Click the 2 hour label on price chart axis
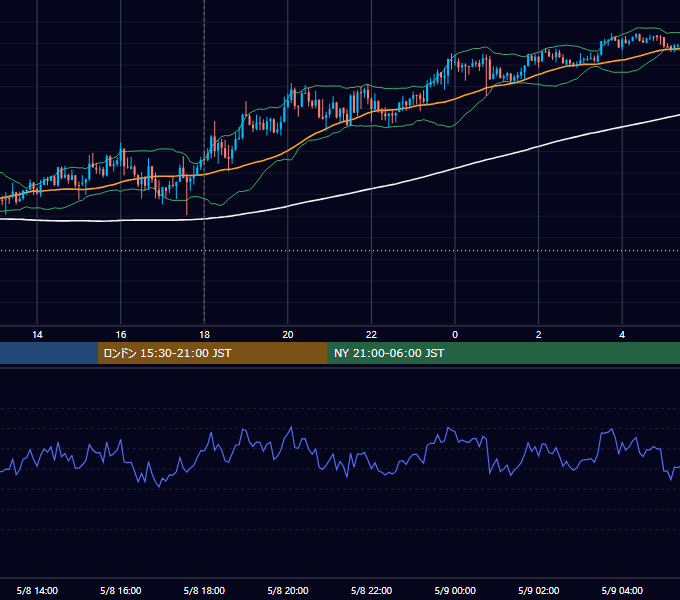The height and width of the screenshot is (600, 680). pyautogui.click(x=539, y=335)
